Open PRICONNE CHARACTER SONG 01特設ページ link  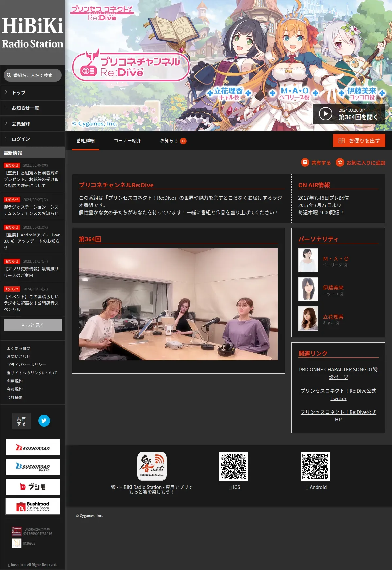[338, 373]
